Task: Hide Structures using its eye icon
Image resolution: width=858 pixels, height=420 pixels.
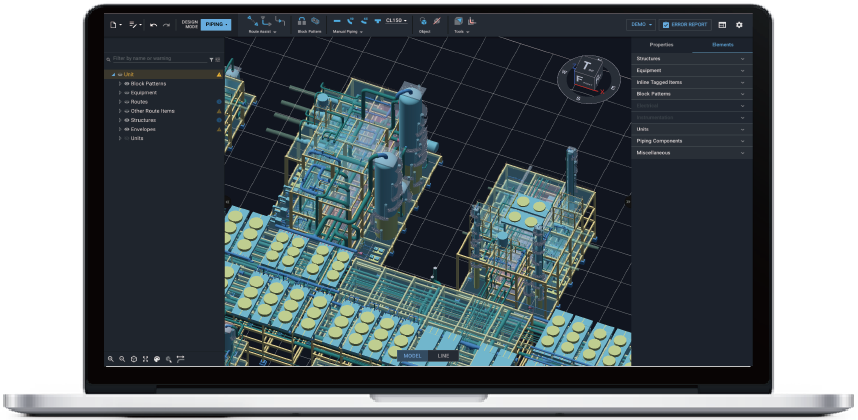Action: tap(127, 120)
